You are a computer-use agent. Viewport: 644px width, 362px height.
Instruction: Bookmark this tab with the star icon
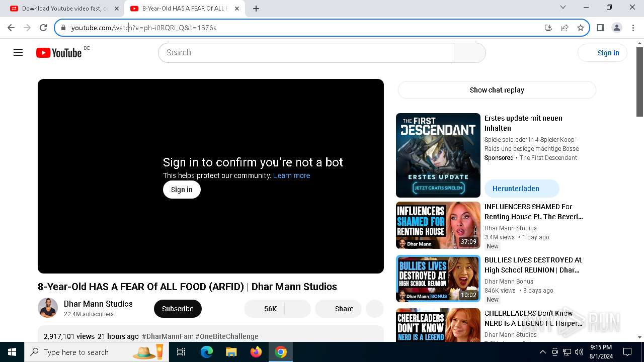point(581,28)
